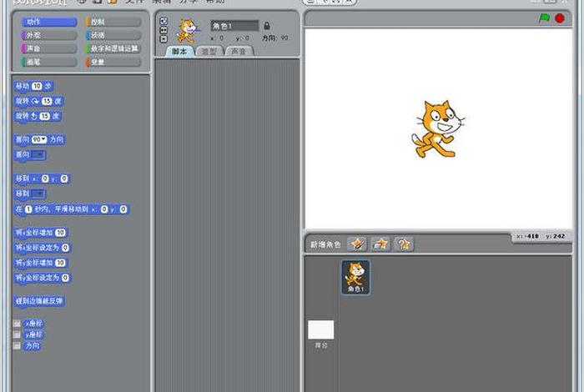This screenshot has height=392, width=584.
Task: Click the 10 field in 将x坐标增加 block
Action: click(60, 233)
